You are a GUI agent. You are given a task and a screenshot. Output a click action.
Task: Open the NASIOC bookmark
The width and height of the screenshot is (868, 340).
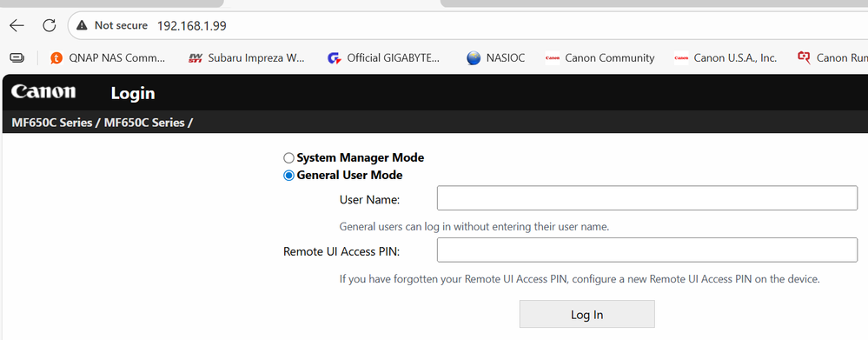pos(495,57)
